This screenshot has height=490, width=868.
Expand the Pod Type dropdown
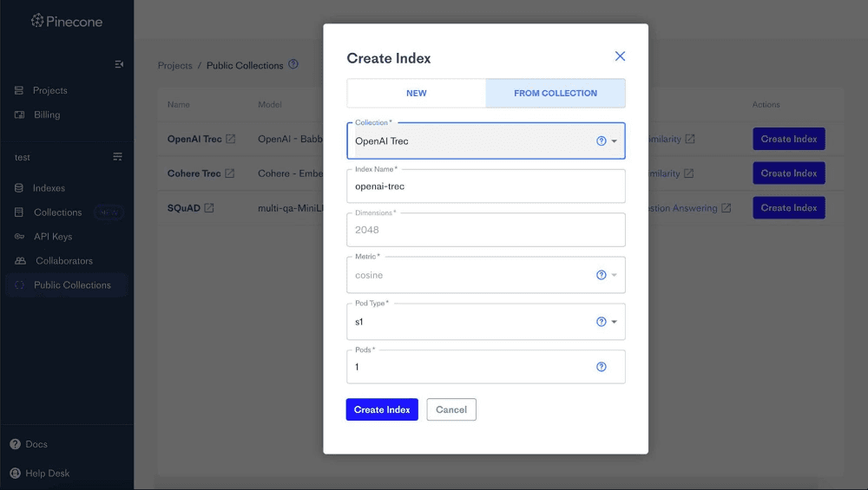[614, 322]
